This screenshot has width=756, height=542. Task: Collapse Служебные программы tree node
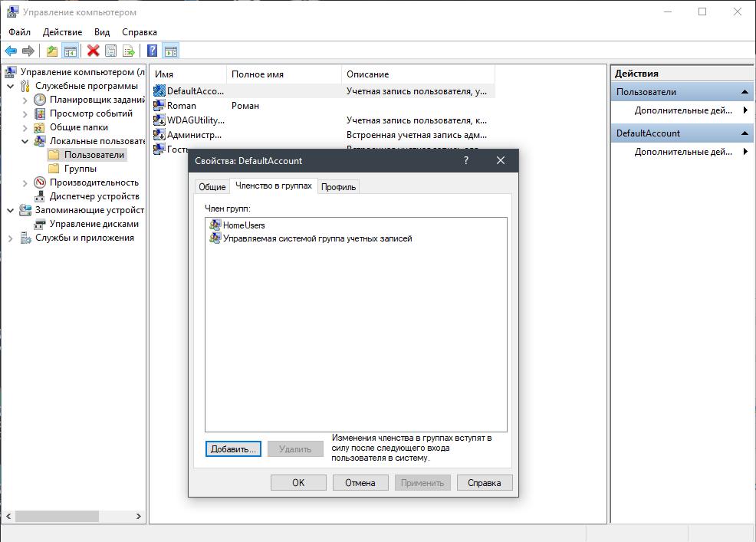11,87
